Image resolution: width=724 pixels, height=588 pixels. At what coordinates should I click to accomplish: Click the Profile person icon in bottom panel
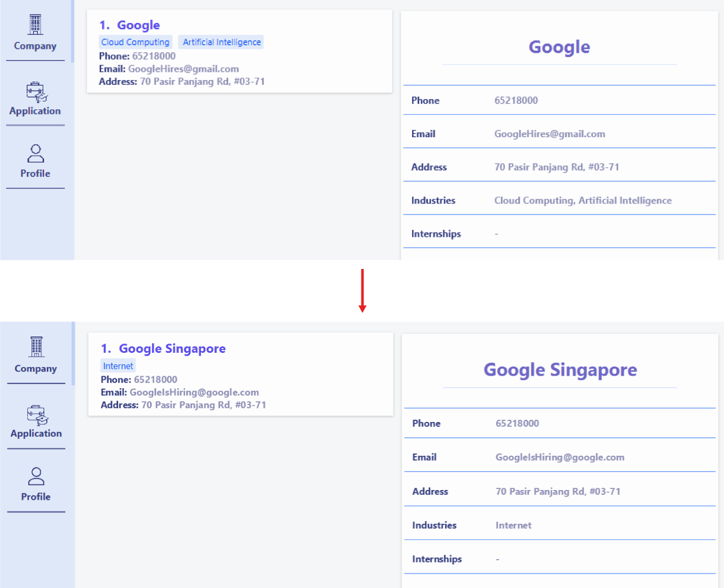click(36, 476)
